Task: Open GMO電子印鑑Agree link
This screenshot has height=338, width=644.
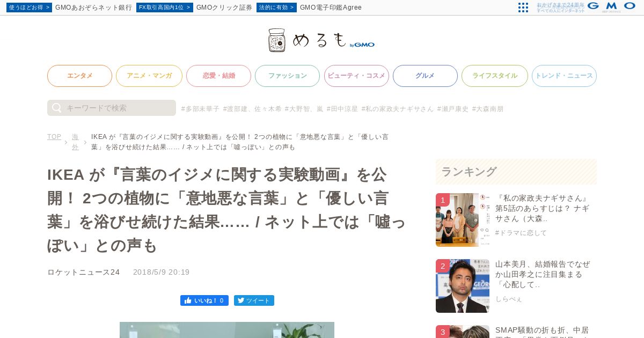Action: coord(331,8)
